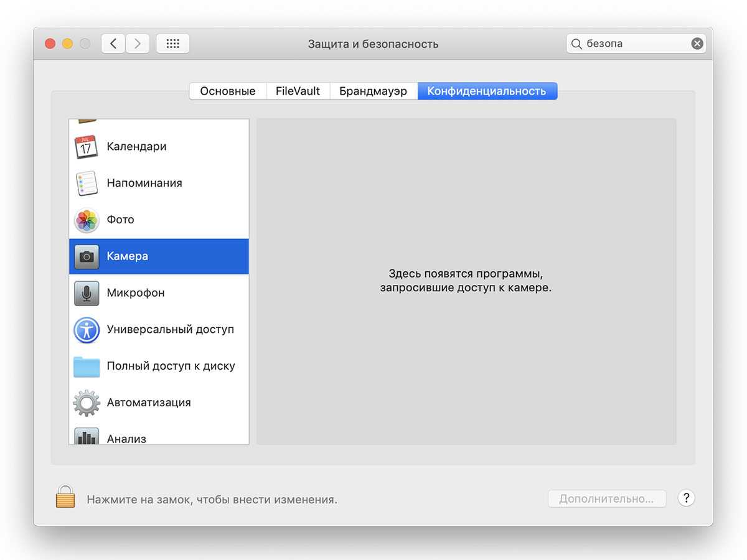Click the Calendars icon in sidebar

coord(86,147)
